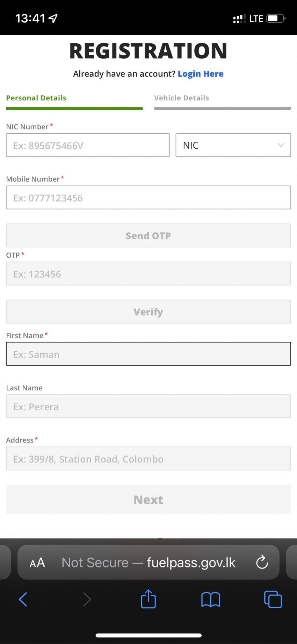
Task: Open page settings via the AA icon
Action: [x=37, y=562]
